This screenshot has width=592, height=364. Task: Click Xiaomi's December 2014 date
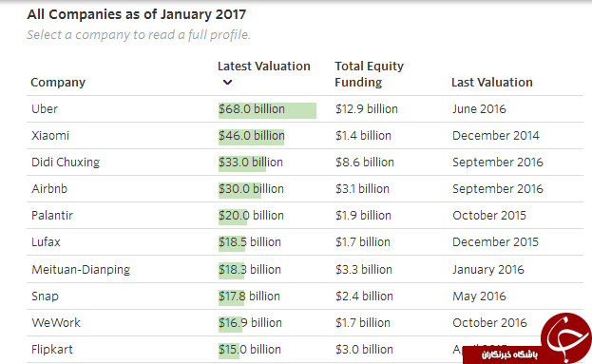tap(496, 136)
